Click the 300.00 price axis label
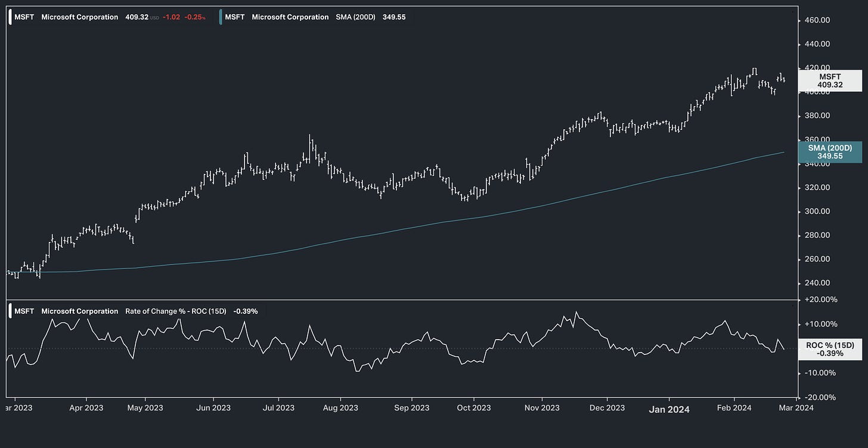Image resolution: width=868 pixels, height=448 pixels. click(817, 211)
